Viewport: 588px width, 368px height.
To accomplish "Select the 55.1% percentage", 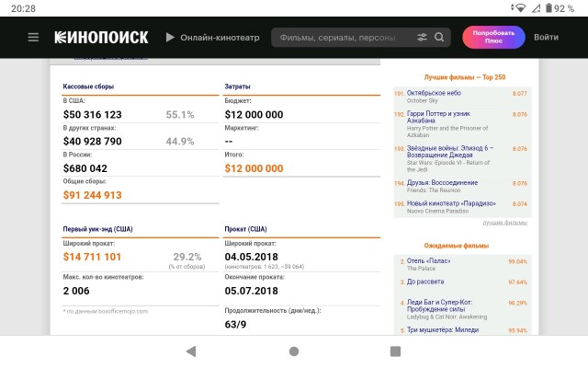I will [180, 114].
